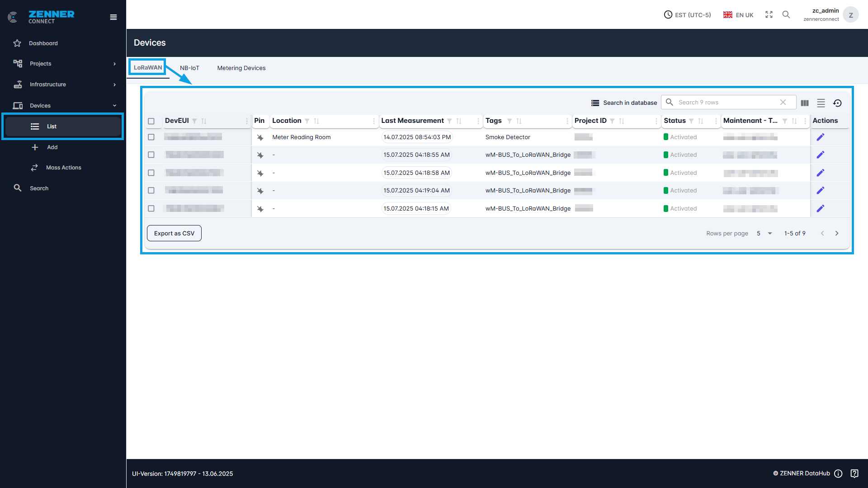Expand the Projects sidebar section
Viewport: 868px width, 488px height.
(x=63, y=64)
